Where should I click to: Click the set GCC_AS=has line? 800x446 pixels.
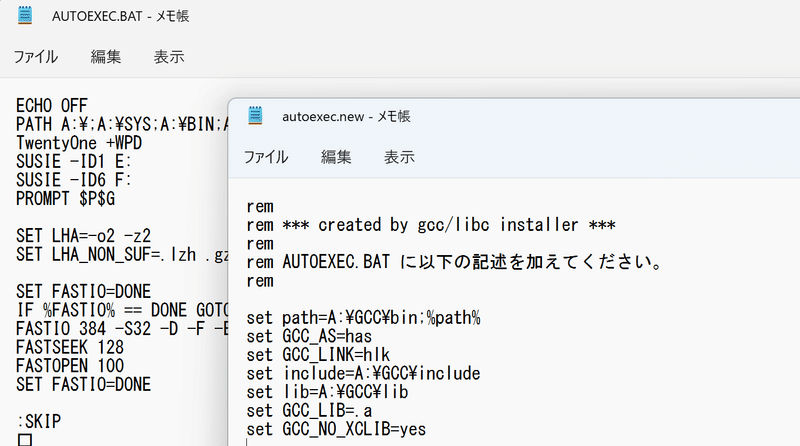click(309, 336)
